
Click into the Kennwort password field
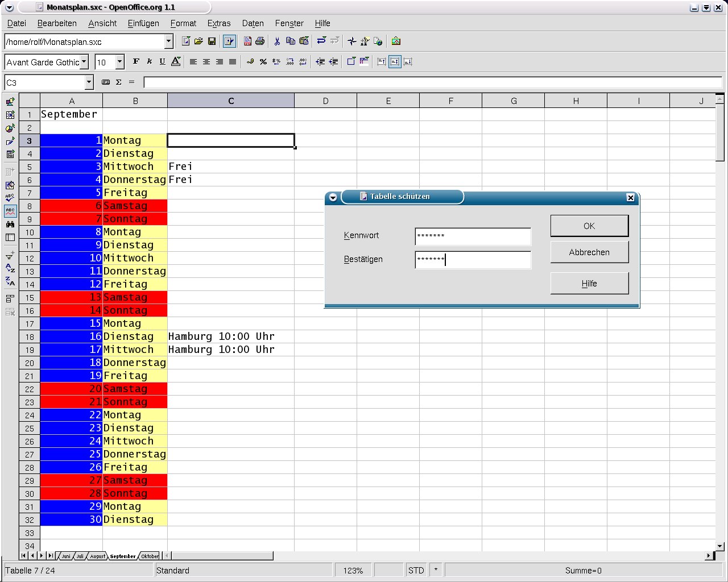pyautogui.click(x=473, y=236)
